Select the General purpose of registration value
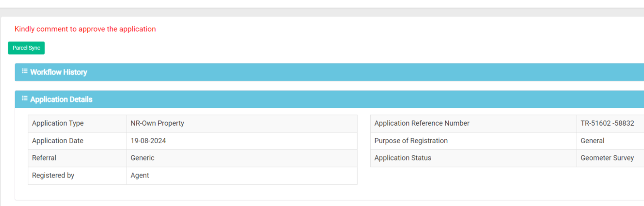The height and width of the screenshot is (206, 644). pos(592,141)
